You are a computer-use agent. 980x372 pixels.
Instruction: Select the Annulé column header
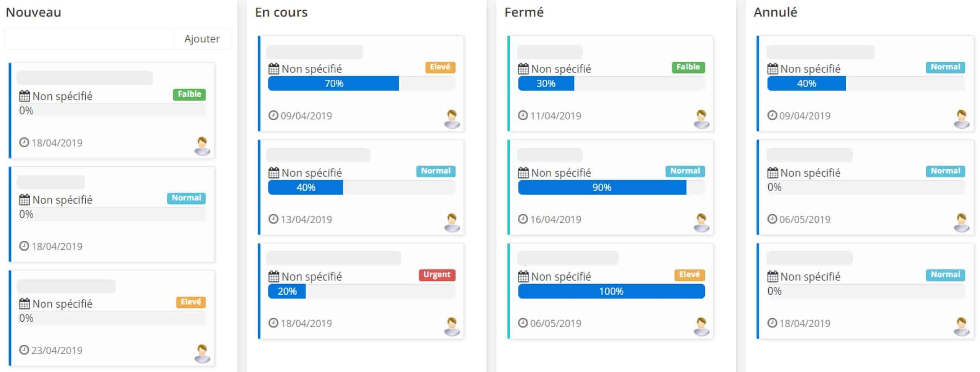pos(776,12)
